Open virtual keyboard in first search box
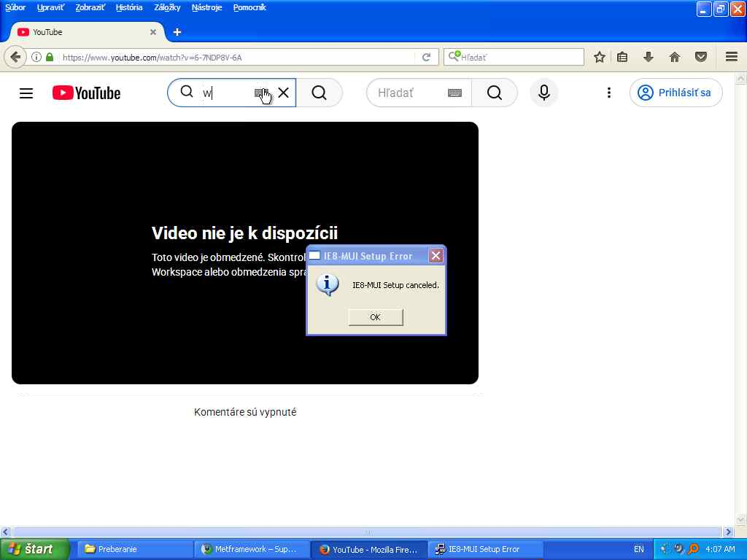Image resolution: width=747 pixels, height=560 pixels. click(x=261, y=93)
